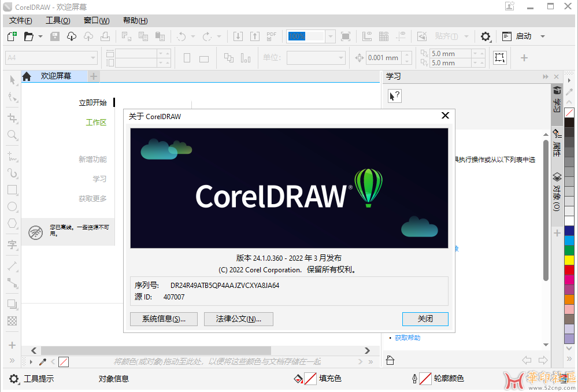The image size is (578, 392).
Task: Expand the undo history dropdown arrow
Action: [x=193, y=36]
